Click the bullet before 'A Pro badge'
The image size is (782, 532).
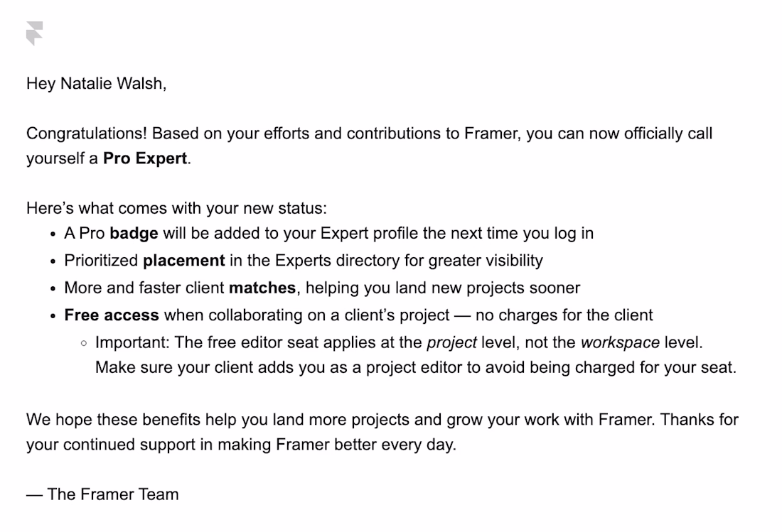[53, 234]
